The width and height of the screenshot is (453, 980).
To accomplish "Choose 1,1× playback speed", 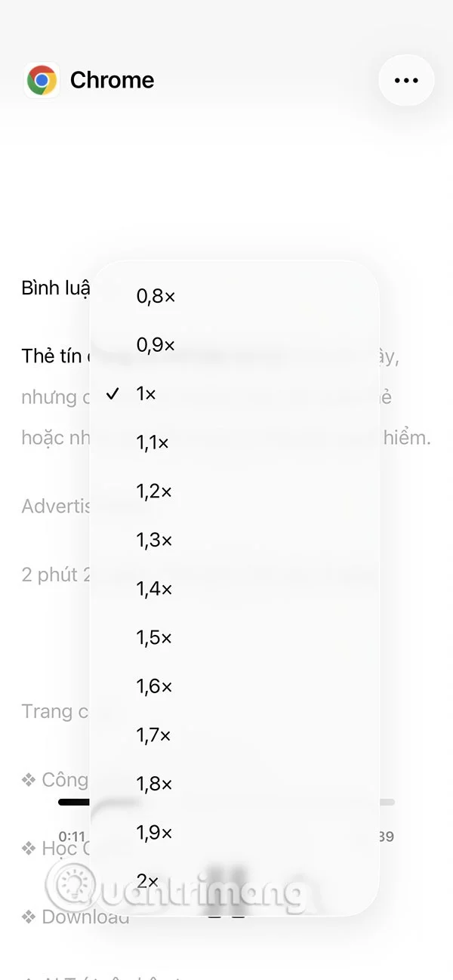I will pos(153,442).
